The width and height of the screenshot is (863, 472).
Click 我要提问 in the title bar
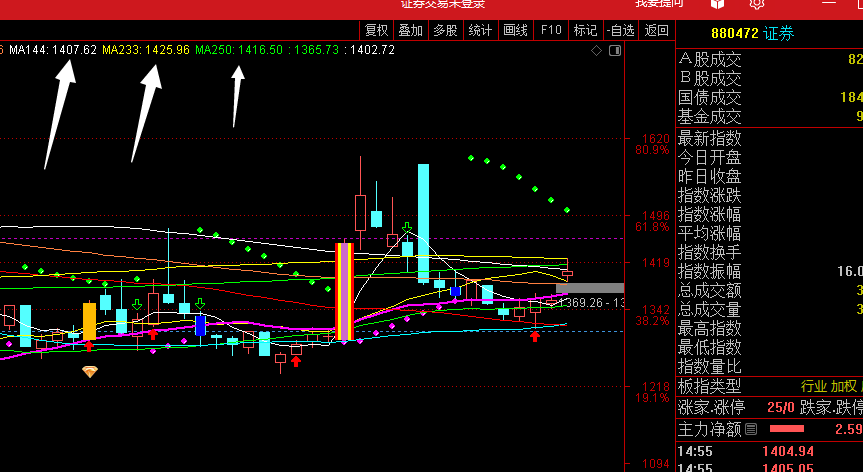(x=659, y=4)
